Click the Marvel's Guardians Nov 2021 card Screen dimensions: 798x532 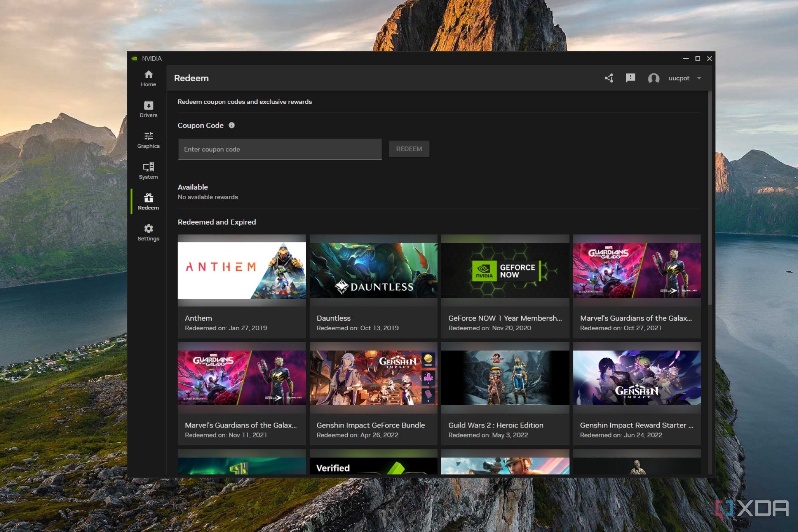click(243, 398)
